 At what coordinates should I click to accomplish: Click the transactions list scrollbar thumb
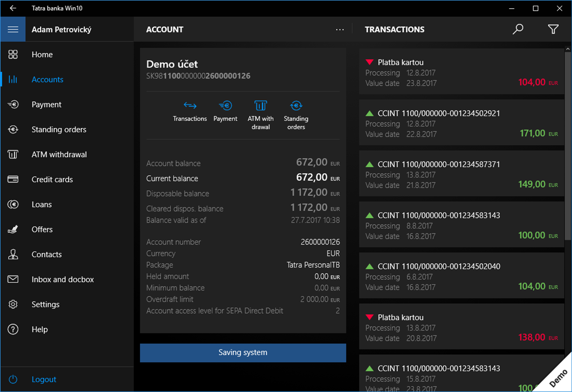(x=568, y=146)
